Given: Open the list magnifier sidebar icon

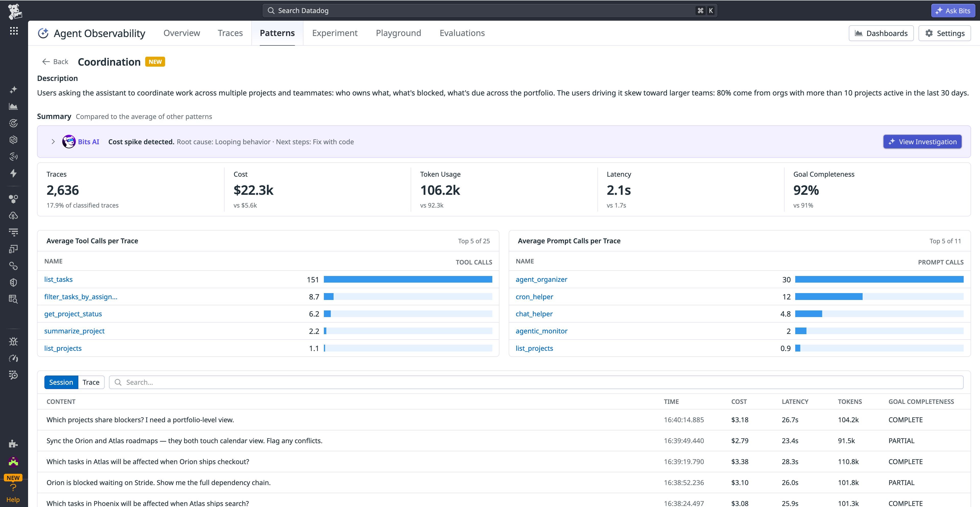Looking at the screenshot, I should point(13,375).
